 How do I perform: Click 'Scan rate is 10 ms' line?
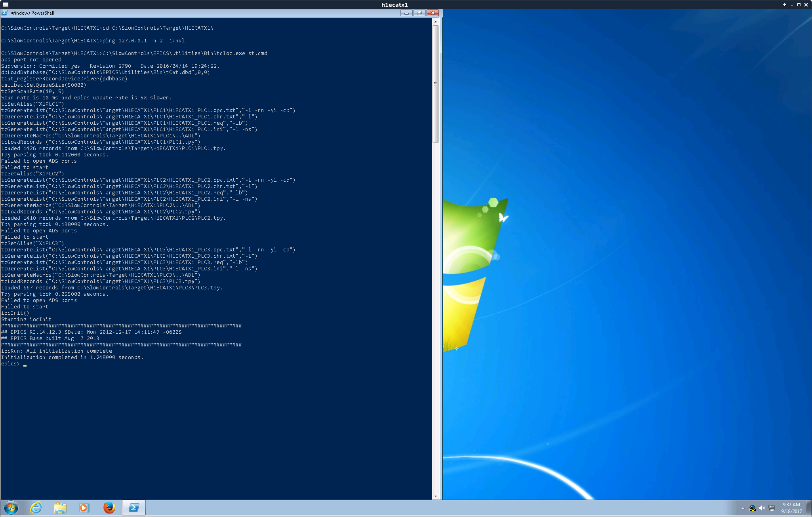(86, 98)
